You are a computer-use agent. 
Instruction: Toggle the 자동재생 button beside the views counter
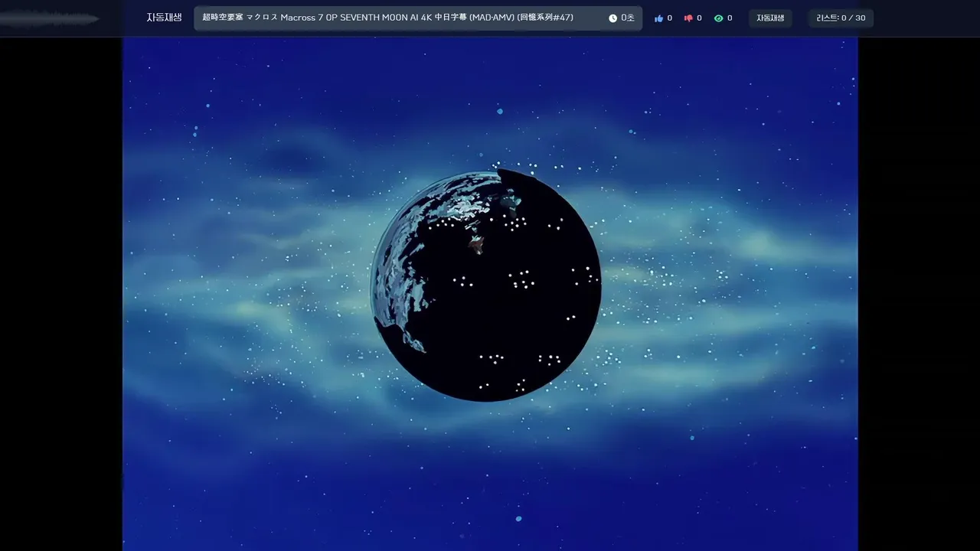(770, 18)
